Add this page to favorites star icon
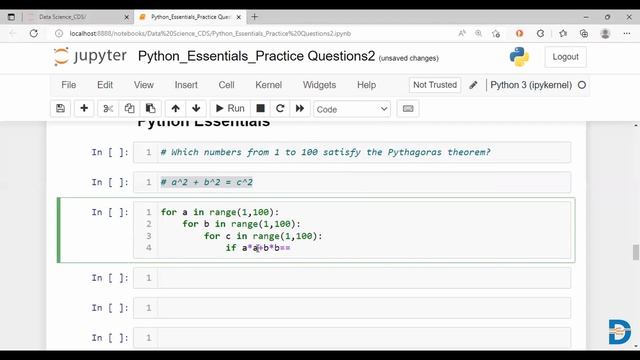 pos(496,33)
